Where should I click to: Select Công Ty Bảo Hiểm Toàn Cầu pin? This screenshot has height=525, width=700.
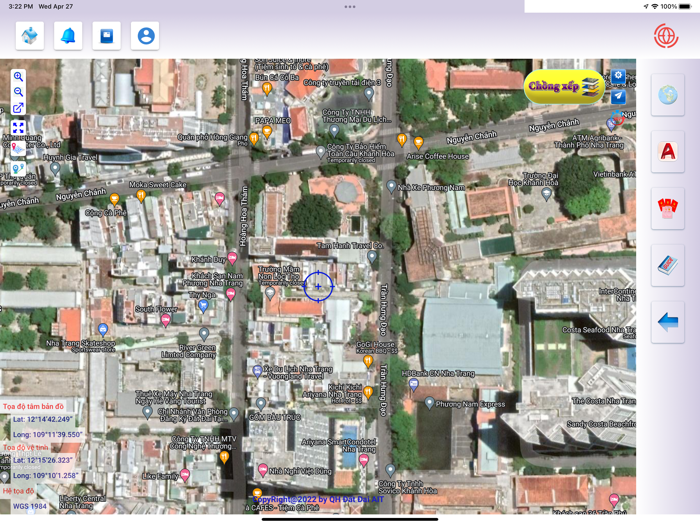pos(320,151)
